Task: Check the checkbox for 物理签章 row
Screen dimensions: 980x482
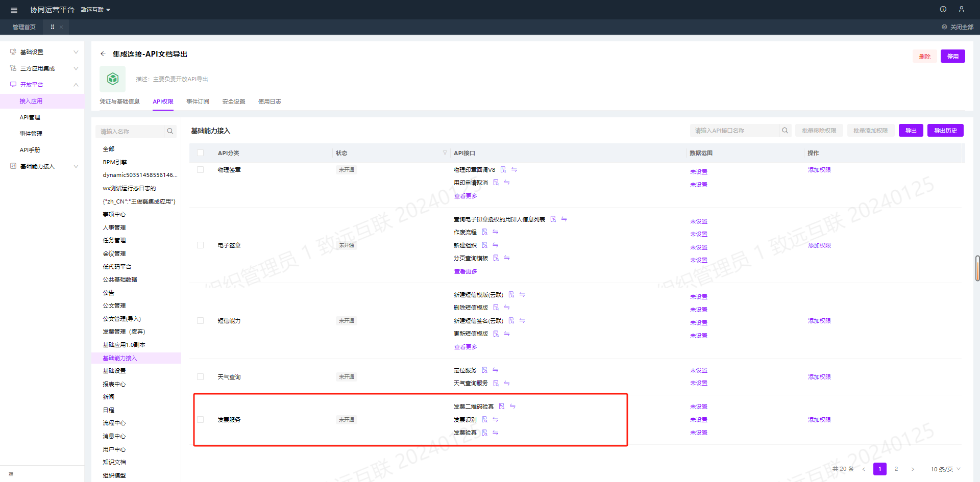Action: click(x=200, y=170)
